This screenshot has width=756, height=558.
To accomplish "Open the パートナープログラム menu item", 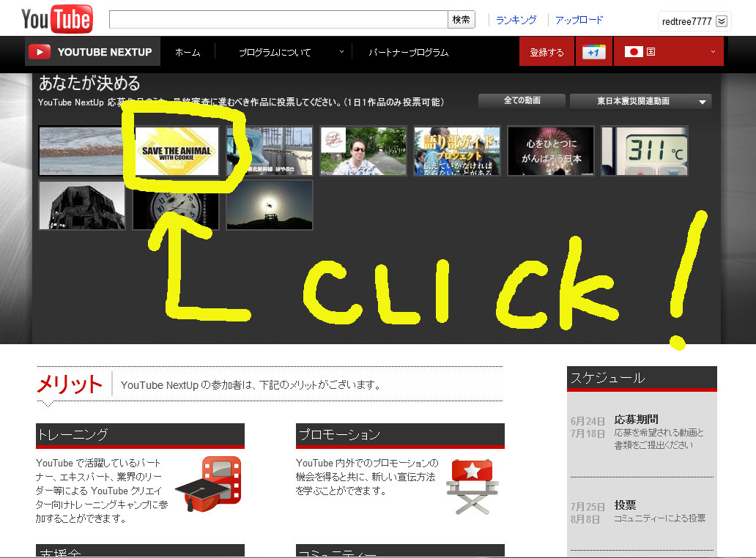I will click(x=408, y=52).
